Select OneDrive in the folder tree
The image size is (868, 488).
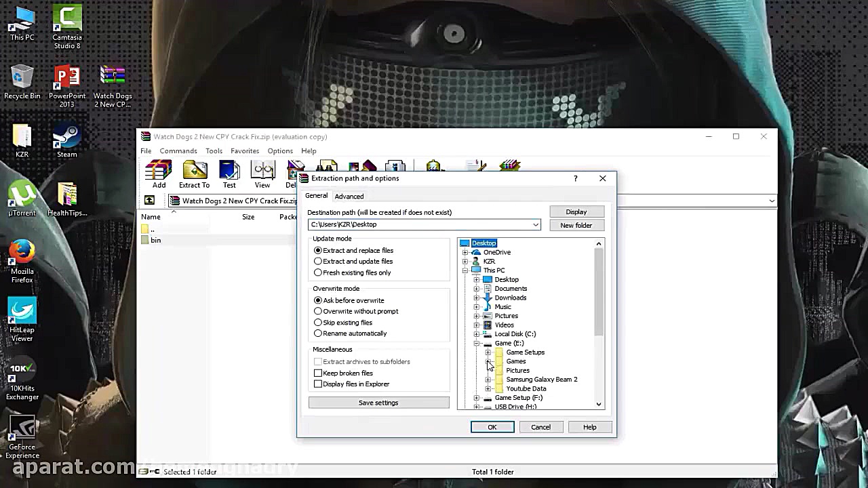tap(497, 252)
